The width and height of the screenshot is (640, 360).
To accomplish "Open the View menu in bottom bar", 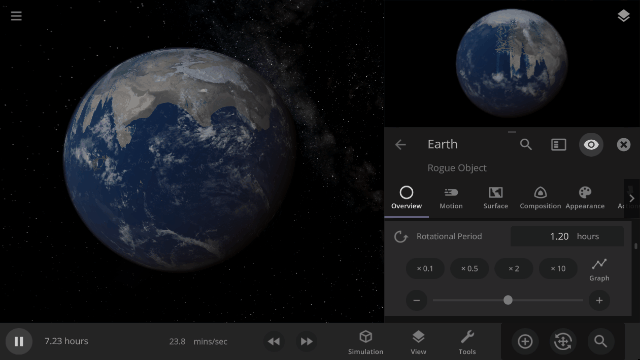I will [x=418, y=342].
